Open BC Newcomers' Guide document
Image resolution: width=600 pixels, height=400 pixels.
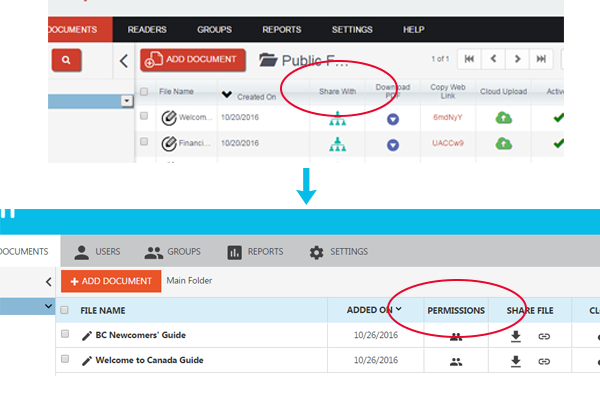coord(140,335)
